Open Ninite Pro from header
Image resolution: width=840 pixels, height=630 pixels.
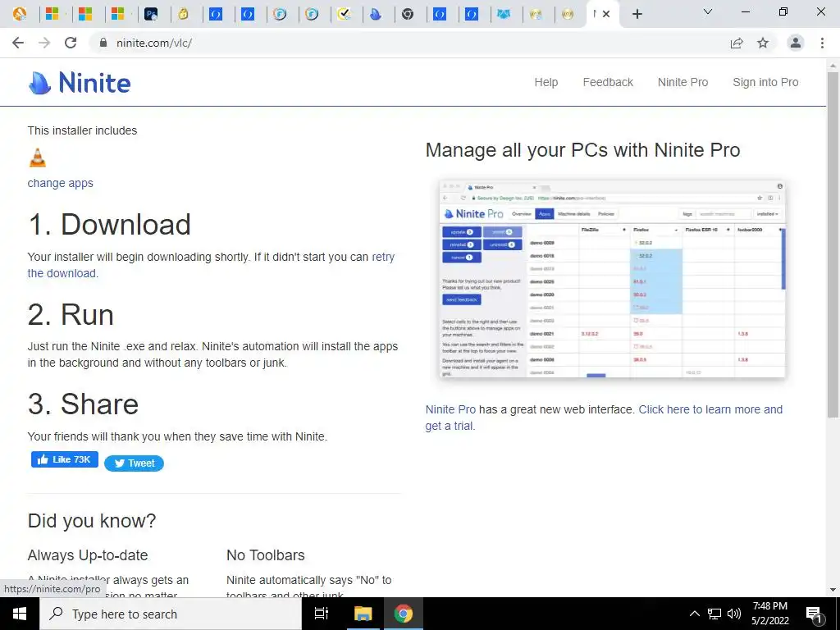tap(683, 82)
